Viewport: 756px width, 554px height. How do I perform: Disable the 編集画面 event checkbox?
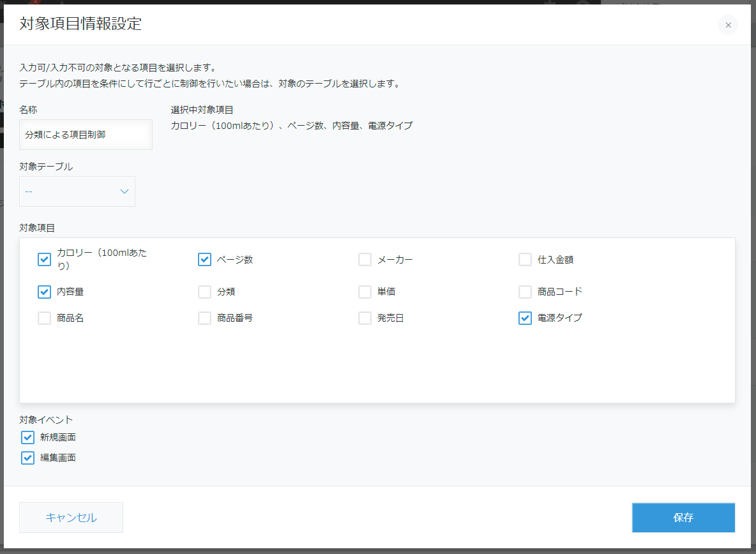point(27,458)
